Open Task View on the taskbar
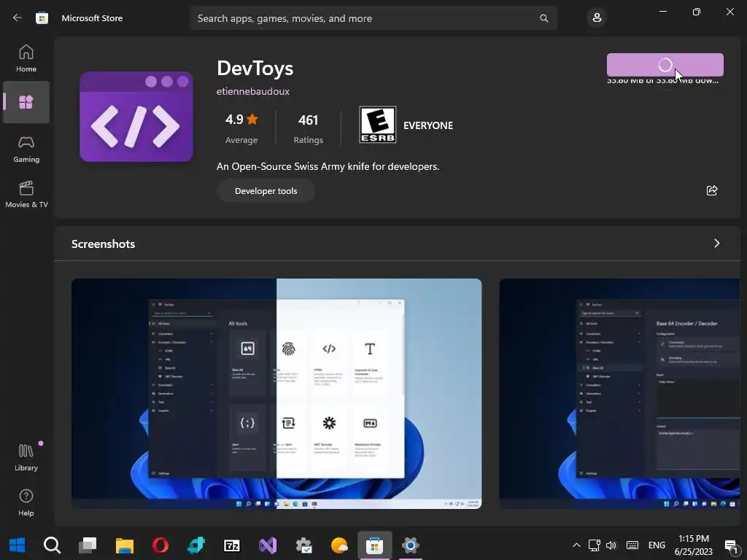Viewport: 747px width, 560px height. coord(88,545)
